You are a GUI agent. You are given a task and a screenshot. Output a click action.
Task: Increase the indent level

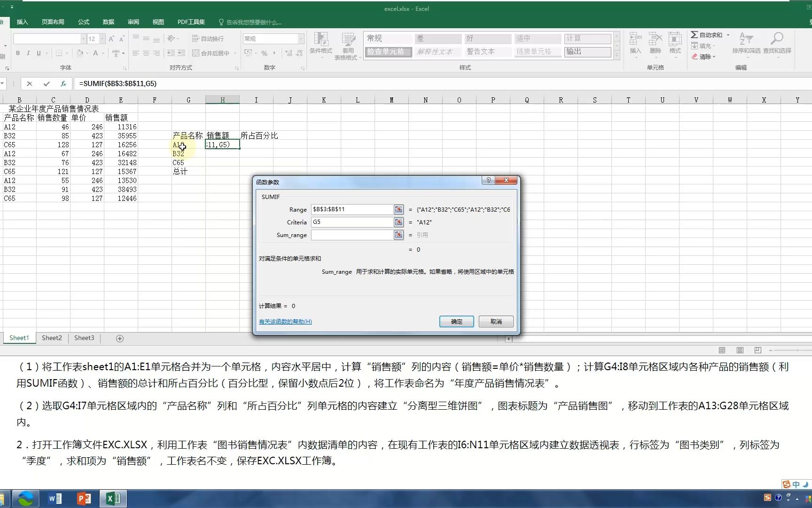(x=181, y=53)
